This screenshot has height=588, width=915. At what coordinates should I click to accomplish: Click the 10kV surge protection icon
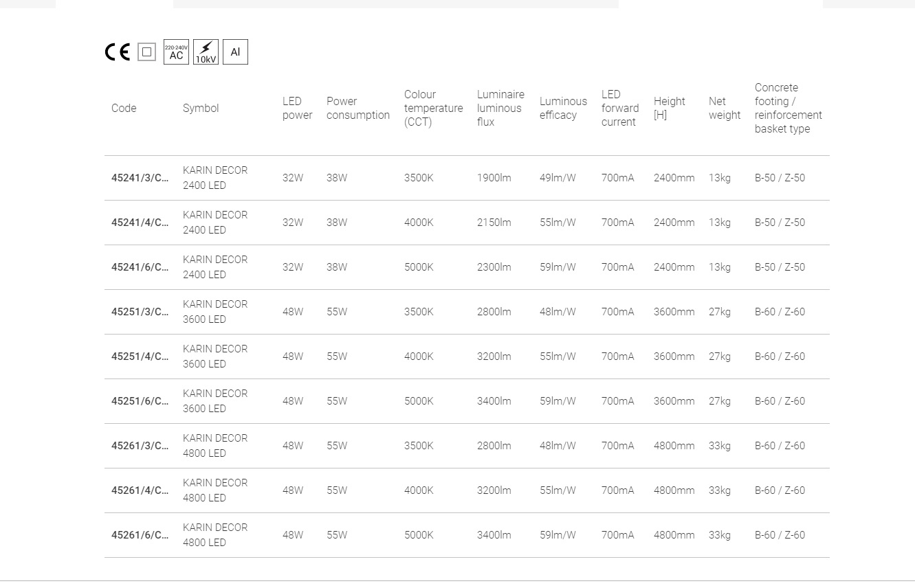(206, 52)
